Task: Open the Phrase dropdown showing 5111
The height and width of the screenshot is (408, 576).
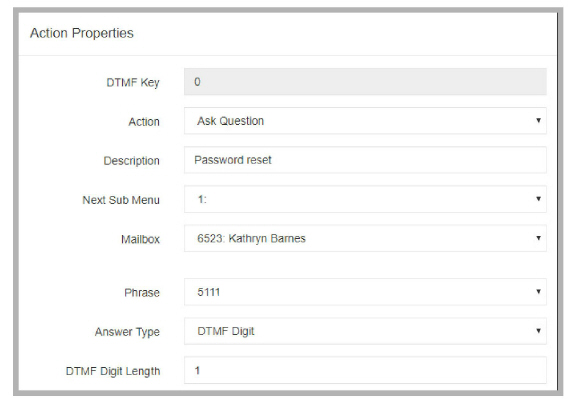Action: pos(365,292)
